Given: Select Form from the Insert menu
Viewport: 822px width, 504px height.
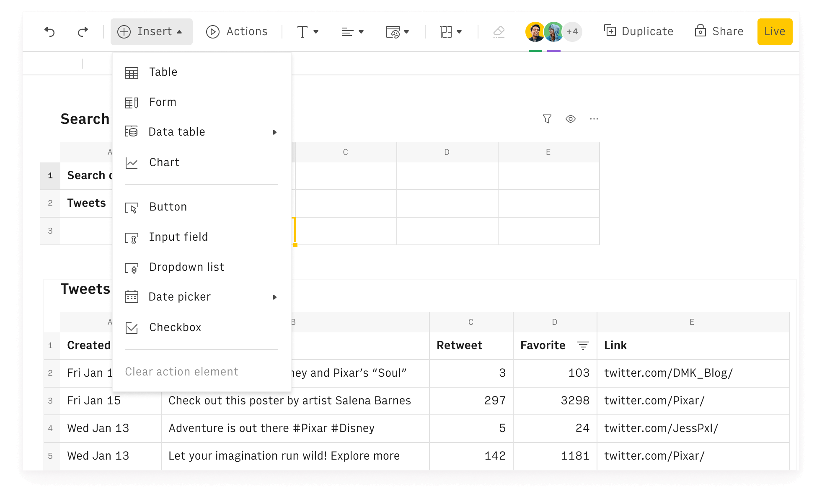Looking at the screenshot, I should 163,102.
